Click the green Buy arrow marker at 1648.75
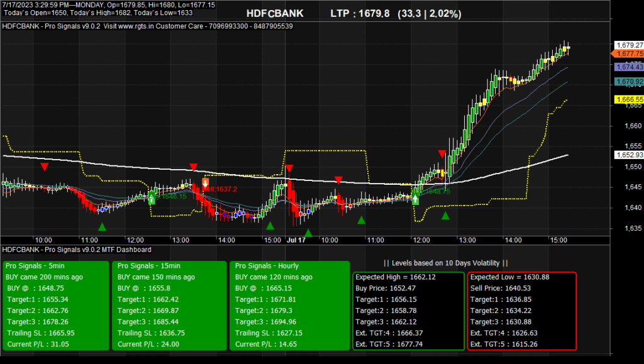 click(x=415, y=199)
